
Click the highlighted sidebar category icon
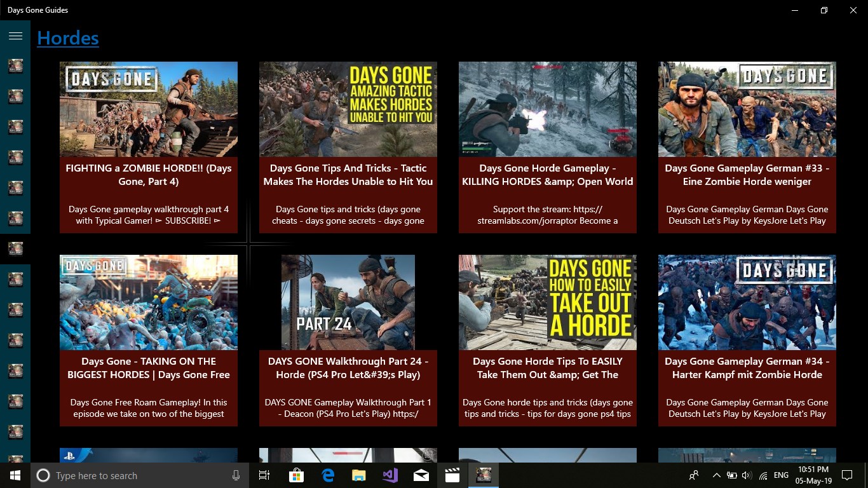[15, 249]
